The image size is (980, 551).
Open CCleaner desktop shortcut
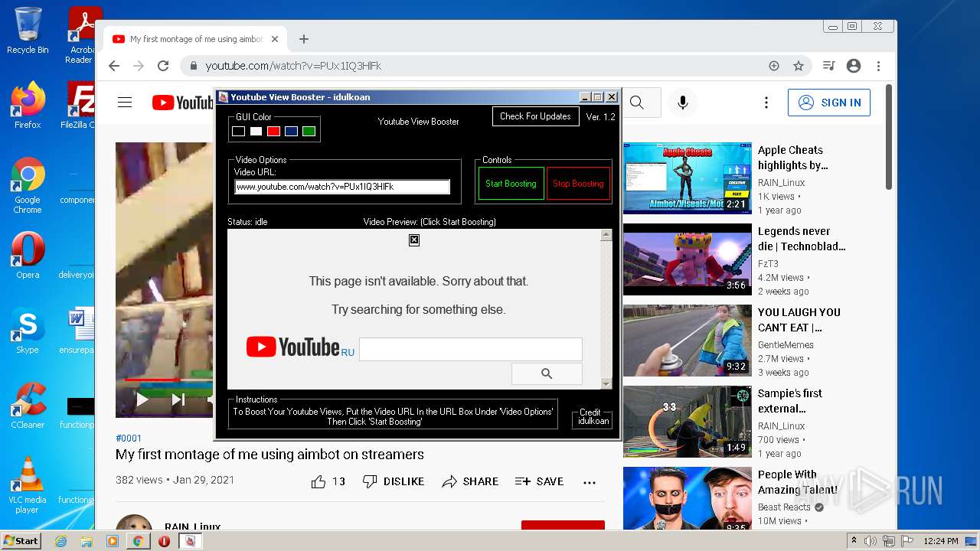[x=28, y=406]
